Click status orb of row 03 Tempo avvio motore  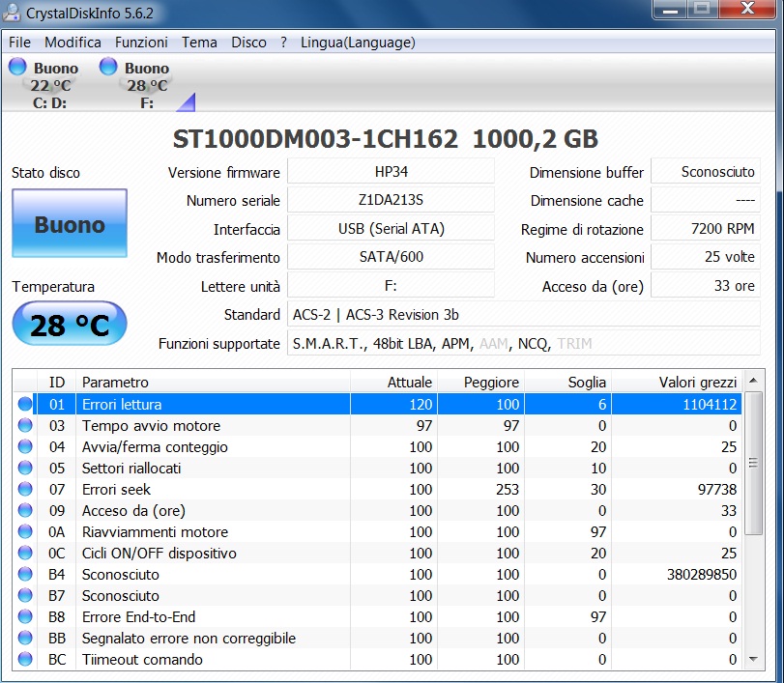[25, 425]
